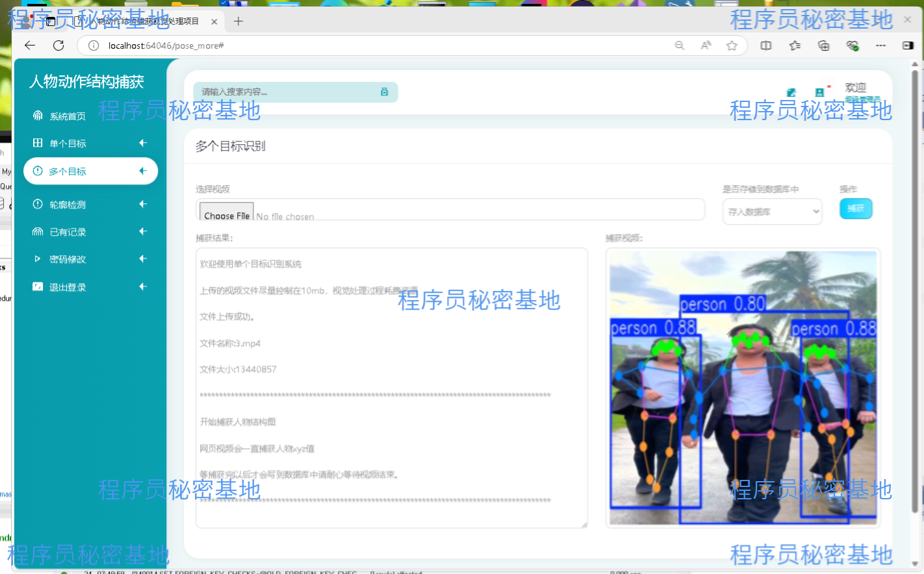Open the browser profile avatar
Screen dimensions: 924x574
click(26, 21)
